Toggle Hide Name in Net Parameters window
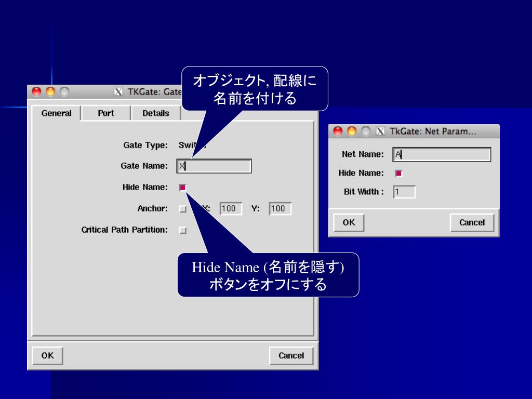This screenshot has width=532, height=399. (x=398, y=174)
